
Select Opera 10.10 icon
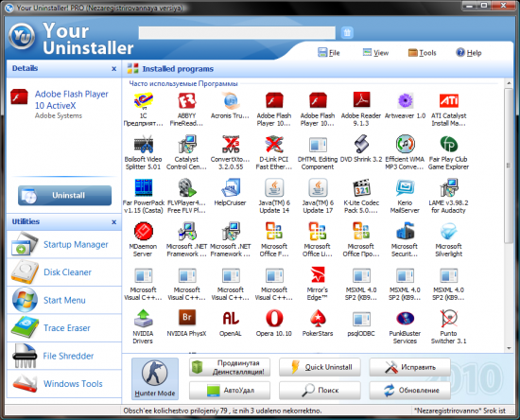(274, 318)
